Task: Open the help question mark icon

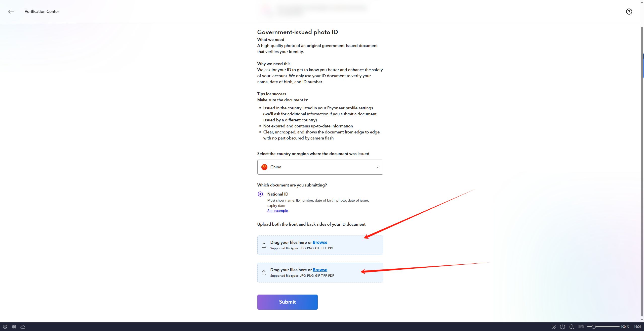Action: 629,12
